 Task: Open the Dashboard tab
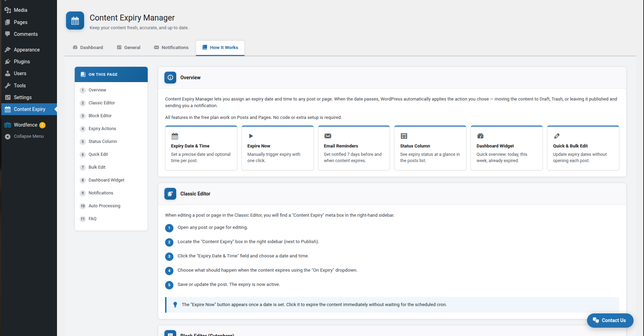pyautogui.click(x=88, y=48)
